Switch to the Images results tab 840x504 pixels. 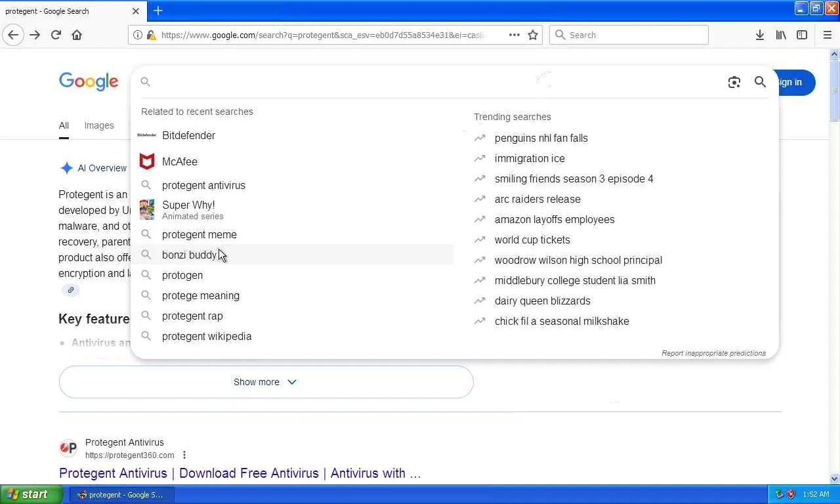(x=99, y=125)
